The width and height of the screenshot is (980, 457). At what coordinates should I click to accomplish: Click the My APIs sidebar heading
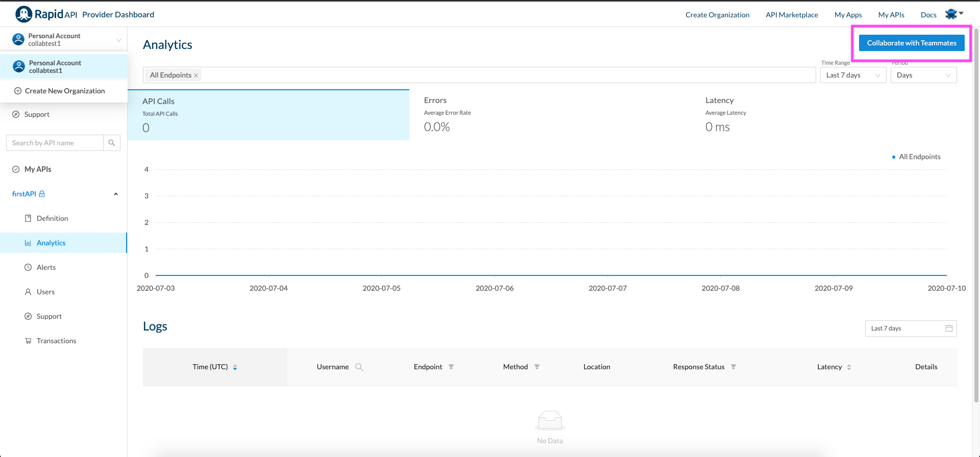pyautogui.click(x=38, y=169)
